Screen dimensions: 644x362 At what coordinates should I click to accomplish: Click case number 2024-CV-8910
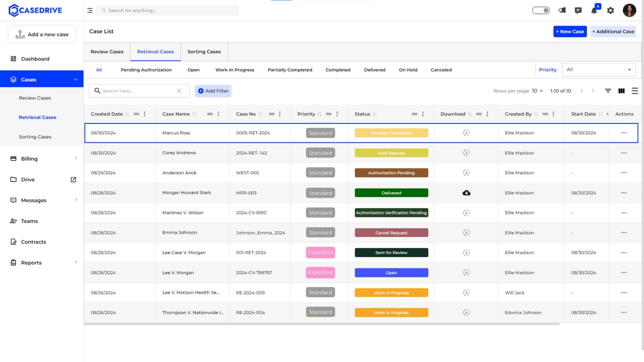tap(251, 212)
